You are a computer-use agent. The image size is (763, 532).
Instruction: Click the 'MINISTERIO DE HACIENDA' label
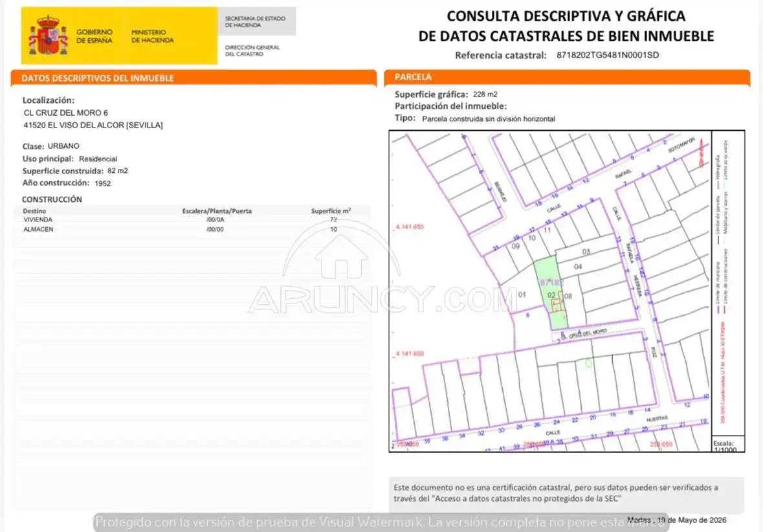152,36
